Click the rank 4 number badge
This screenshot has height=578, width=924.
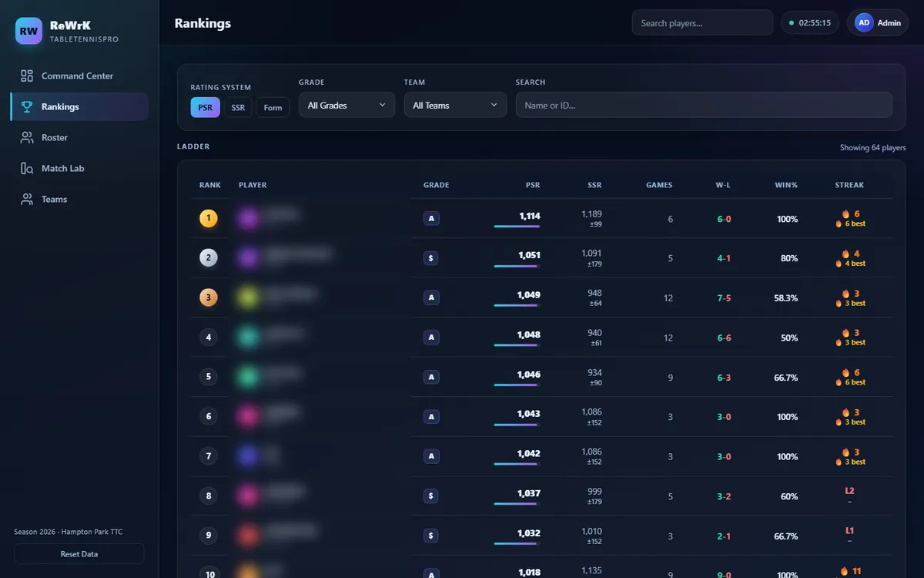(x=209, y=337)
